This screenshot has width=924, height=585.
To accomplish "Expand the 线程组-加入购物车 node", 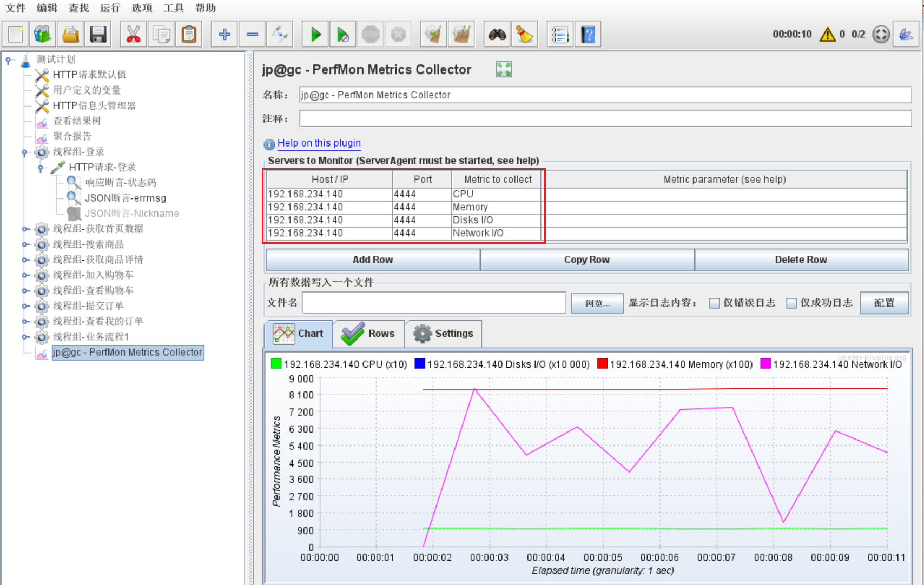I will (x=25, y=275).
